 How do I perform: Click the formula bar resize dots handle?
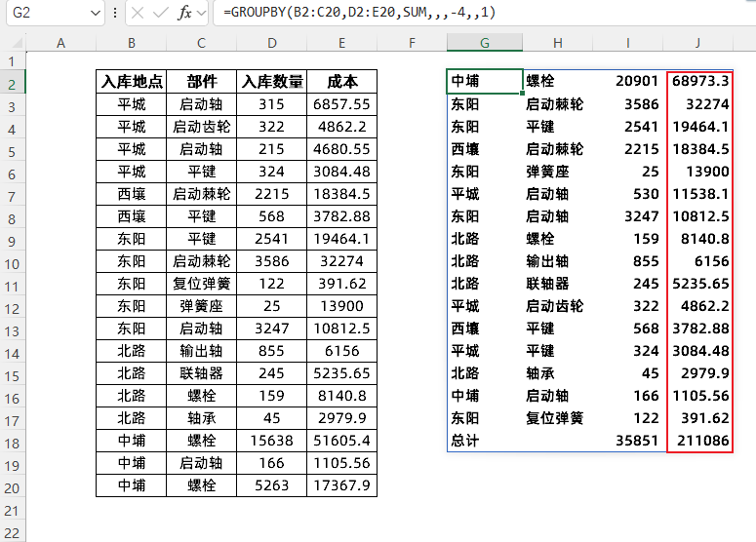(115, 13)
